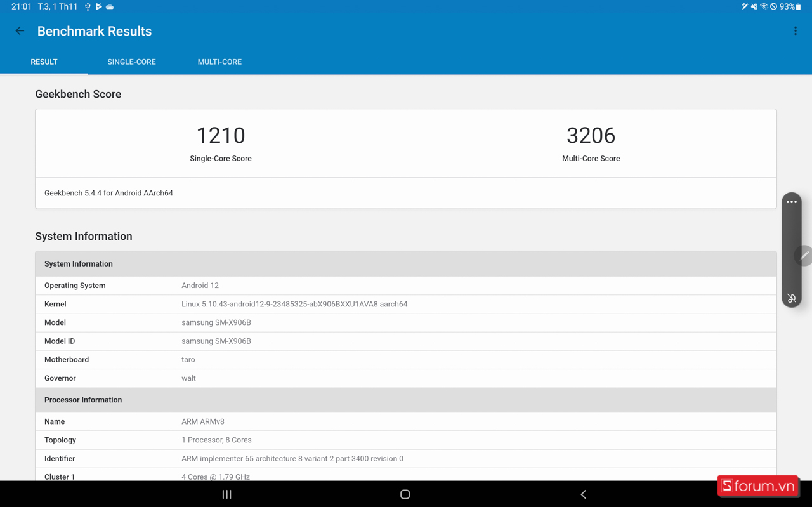Tap the single-core score 1210

[221, 135]
